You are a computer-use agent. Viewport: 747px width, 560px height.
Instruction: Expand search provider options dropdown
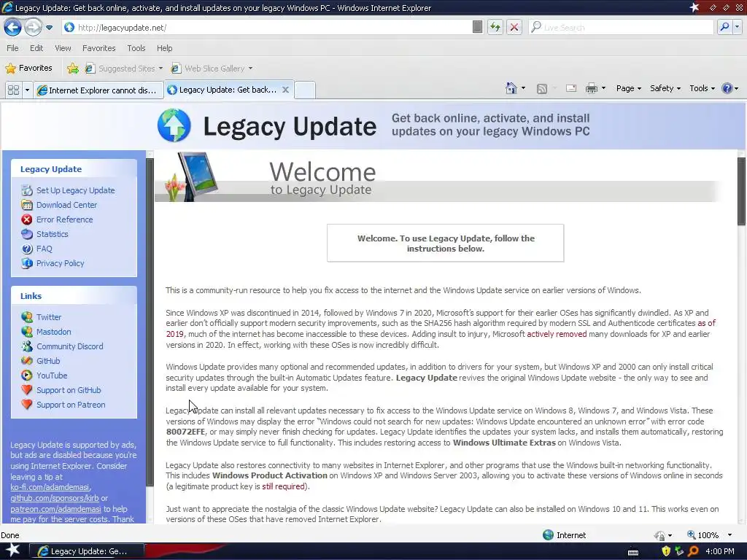(x=737, y=27)
